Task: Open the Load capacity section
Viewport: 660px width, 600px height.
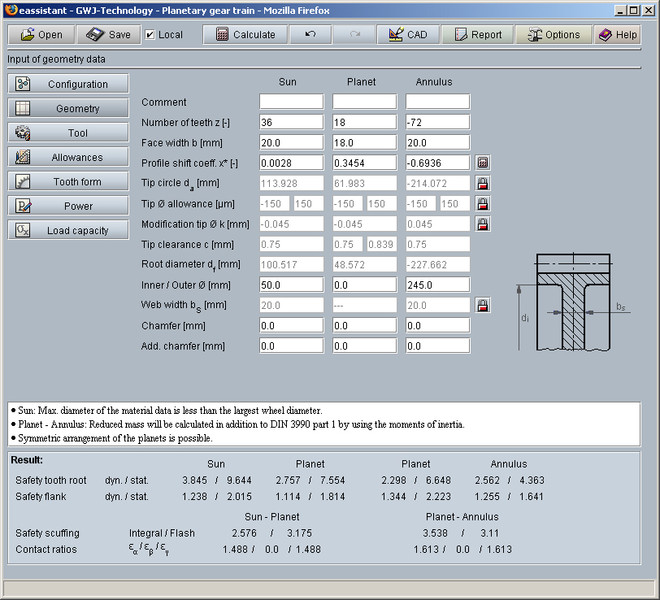Action: coord(69,230)
